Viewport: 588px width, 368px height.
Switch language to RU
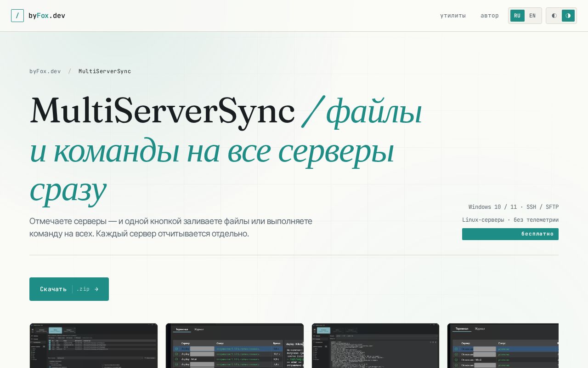[x=517, y=16]
